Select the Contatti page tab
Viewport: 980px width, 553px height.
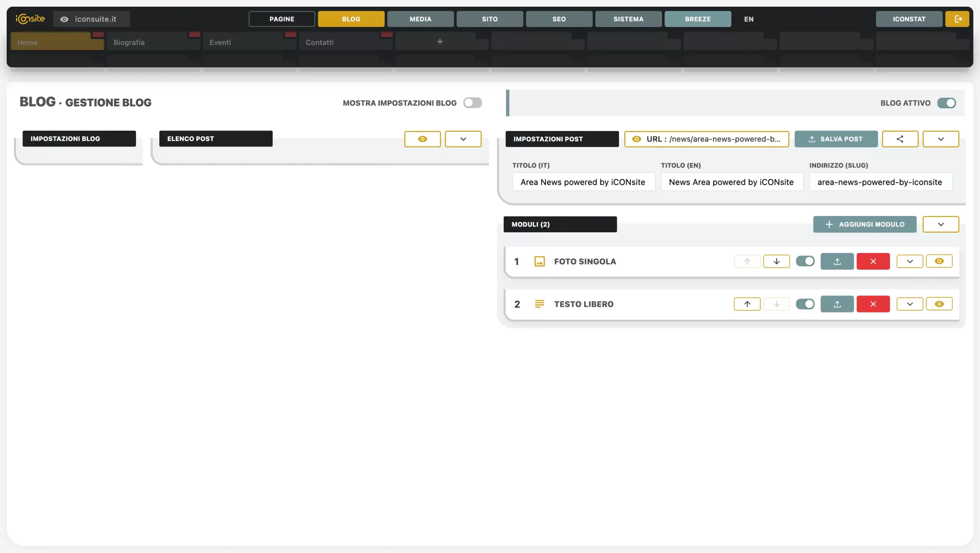coord(345,41)
